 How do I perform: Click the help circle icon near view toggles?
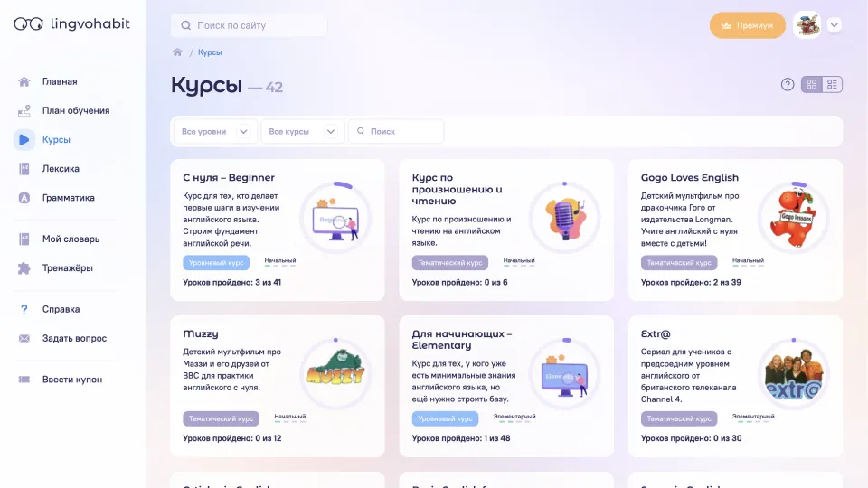(788, 85)
